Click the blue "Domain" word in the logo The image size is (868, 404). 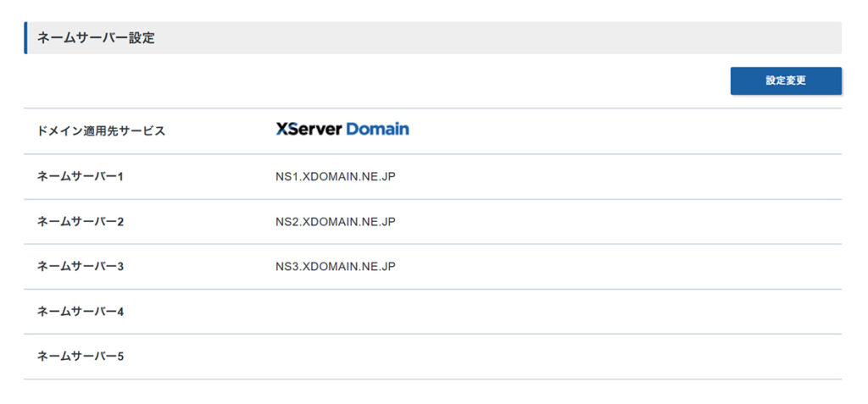point(377,130)
